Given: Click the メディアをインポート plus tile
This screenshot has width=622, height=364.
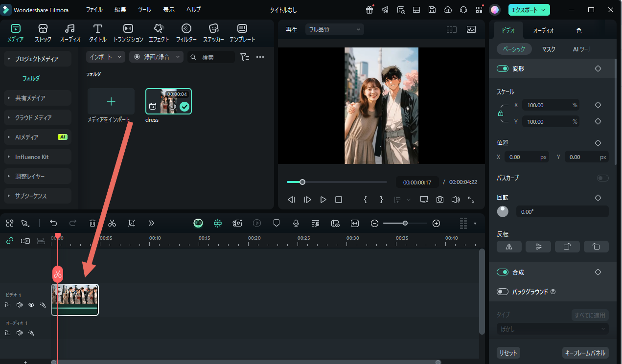Looking at the screenshot, I should [x=111, y=101].
